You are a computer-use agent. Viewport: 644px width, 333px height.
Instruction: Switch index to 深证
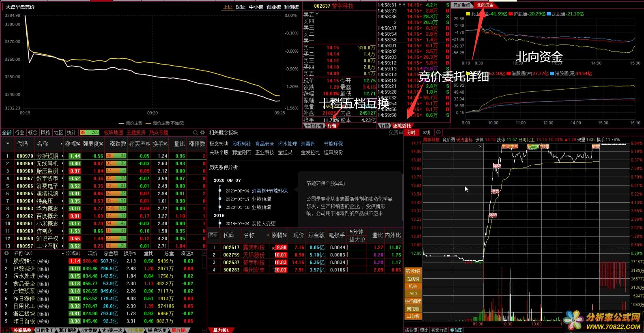pos(241,7)
